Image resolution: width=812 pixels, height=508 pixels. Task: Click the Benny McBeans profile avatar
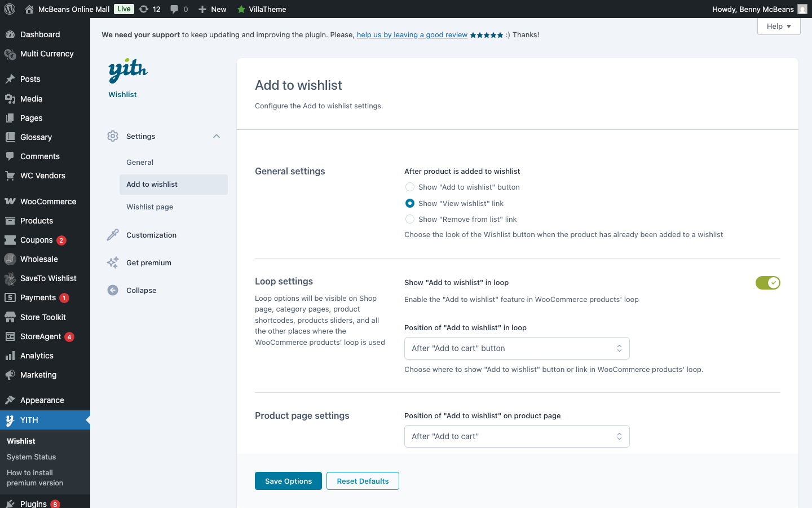click(x=801, y=9)
